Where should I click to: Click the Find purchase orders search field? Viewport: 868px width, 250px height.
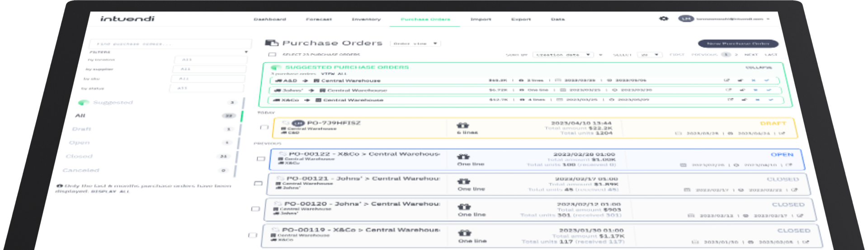(170, 44)
